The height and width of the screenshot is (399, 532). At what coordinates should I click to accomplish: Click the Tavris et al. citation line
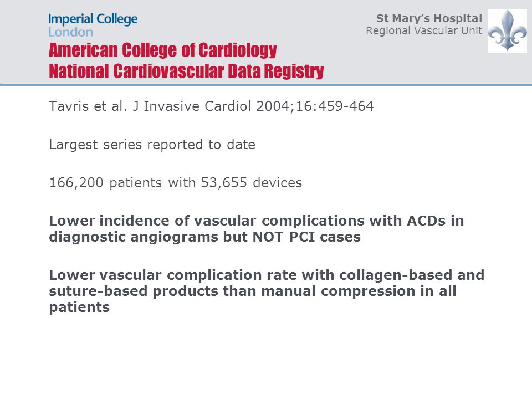coord(211,106)
